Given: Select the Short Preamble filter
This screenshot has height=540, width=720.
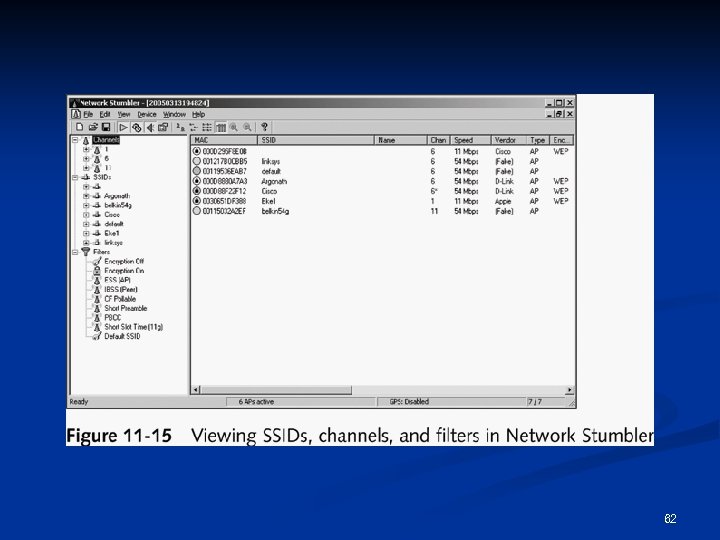Looking at the screenshot, I should 126,308.
